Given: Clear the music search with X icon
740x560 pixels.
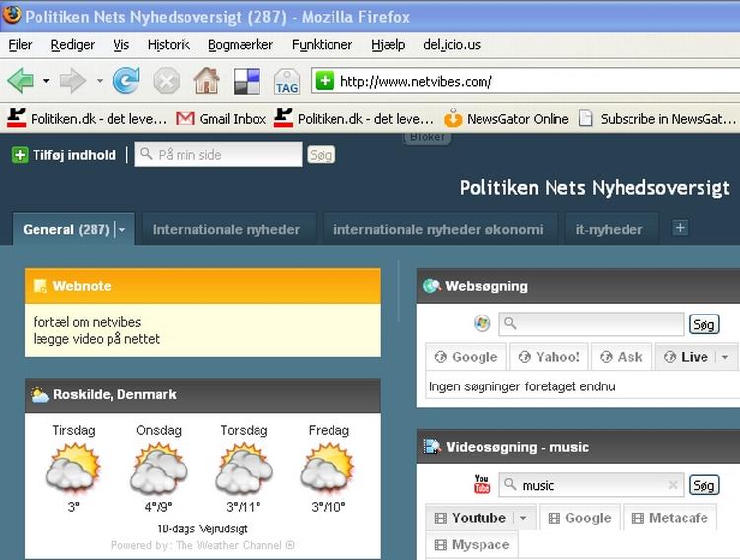Looking at the screenshot, I should click(x=673, y=484).
